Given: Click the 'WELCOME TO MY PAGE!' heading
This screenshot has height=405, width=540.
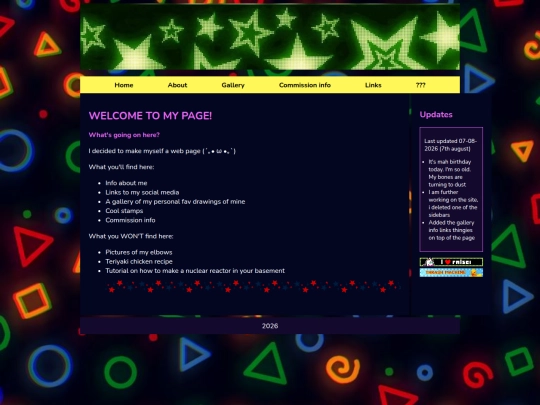Looking at the screenshot, I should pyautogui.click(x=150, y=116).
